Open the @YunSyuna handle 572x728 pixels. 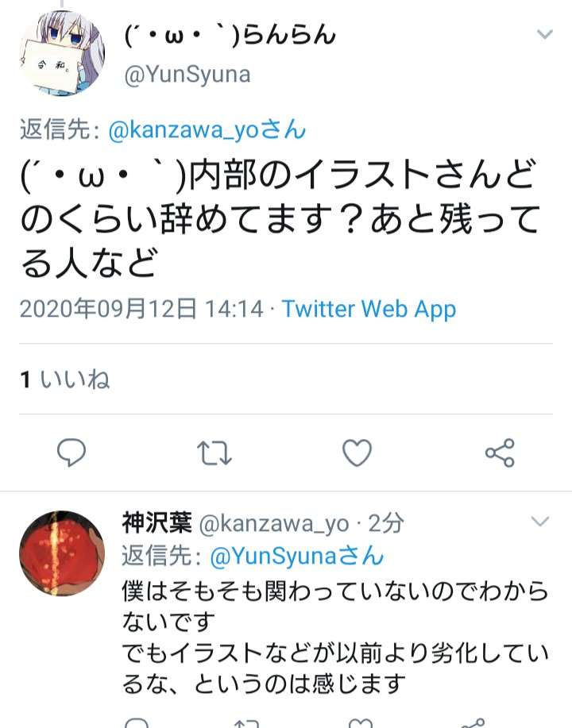[187, 75]
